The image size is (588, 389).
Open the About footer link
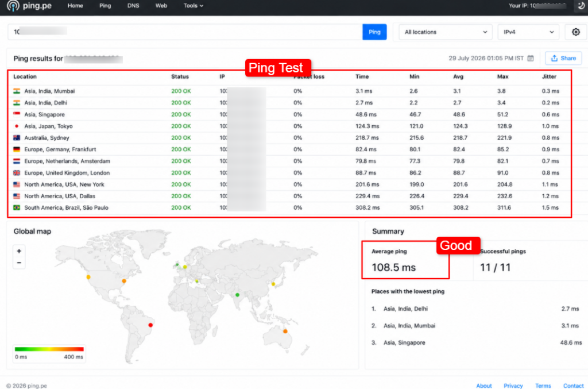tap(483, 386)
